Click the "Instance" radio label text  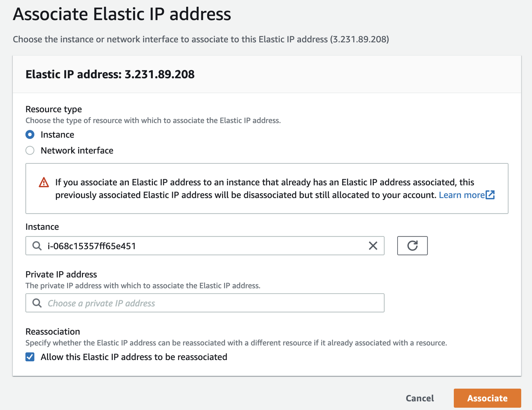(x=57, y=135)
